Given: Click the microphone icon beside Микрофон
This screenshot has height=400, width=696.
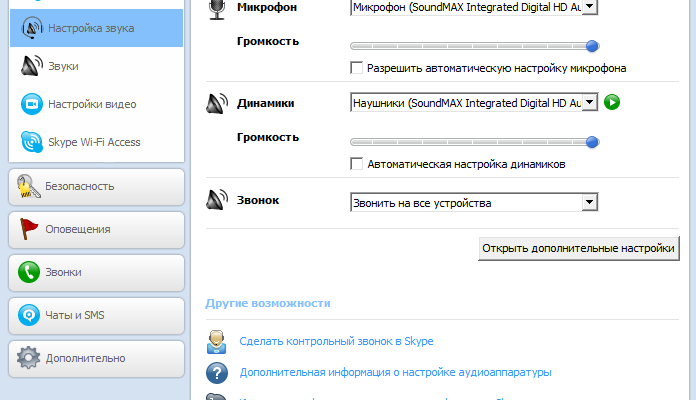Looking at the screenshot, I should (x=217, y=9).
